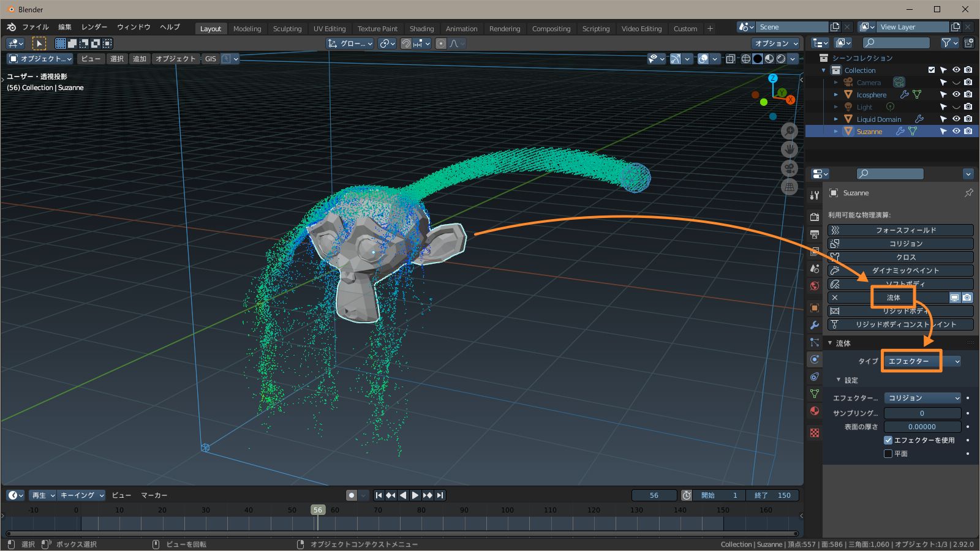980x551 pixels.
Task: Toggle fluid display in viewport monitor icon
Action: tap(954, 298)
